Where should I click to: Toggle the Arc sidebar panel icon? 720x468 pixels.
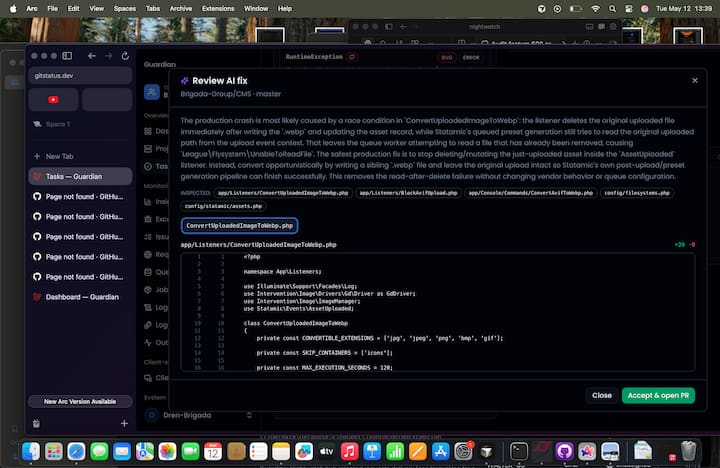[67, 56]
